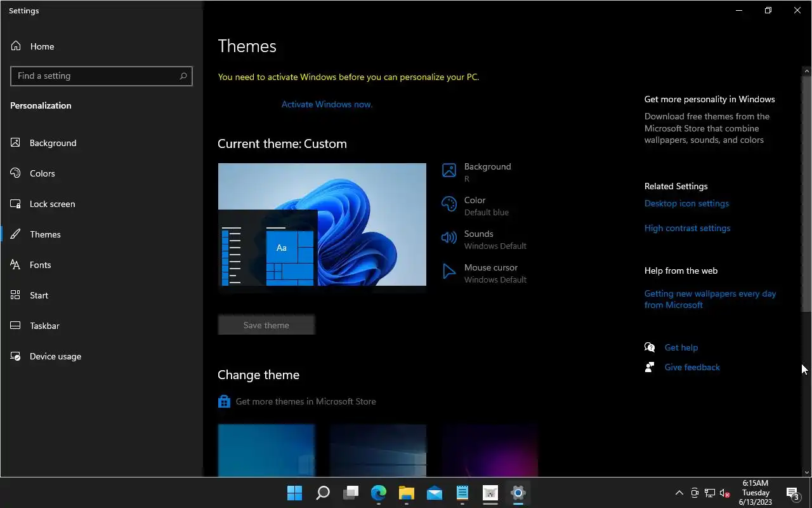Open Getting new wallpapers every day link
812x508 pixels.
710,299
